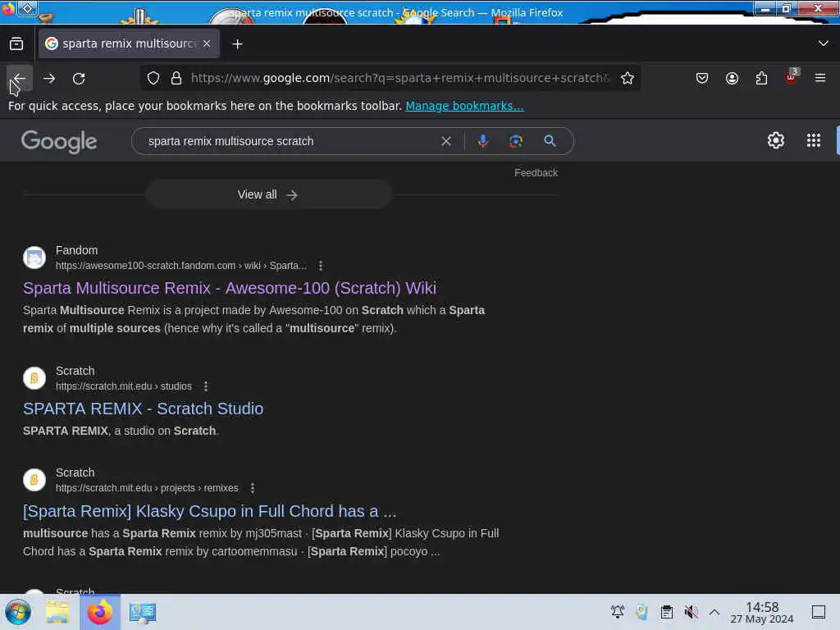Image resolution: width=840 pixels, height=630 pixels.
Task: Click the Scratch favicon of the studios result
Action: coord(34,378)
